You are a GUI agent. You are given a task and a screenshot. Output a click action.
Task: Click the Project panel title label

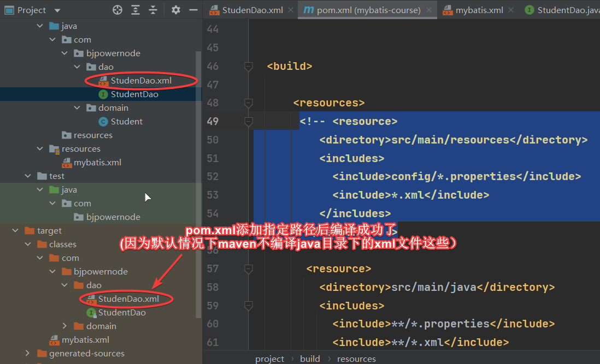click(31, 10)
